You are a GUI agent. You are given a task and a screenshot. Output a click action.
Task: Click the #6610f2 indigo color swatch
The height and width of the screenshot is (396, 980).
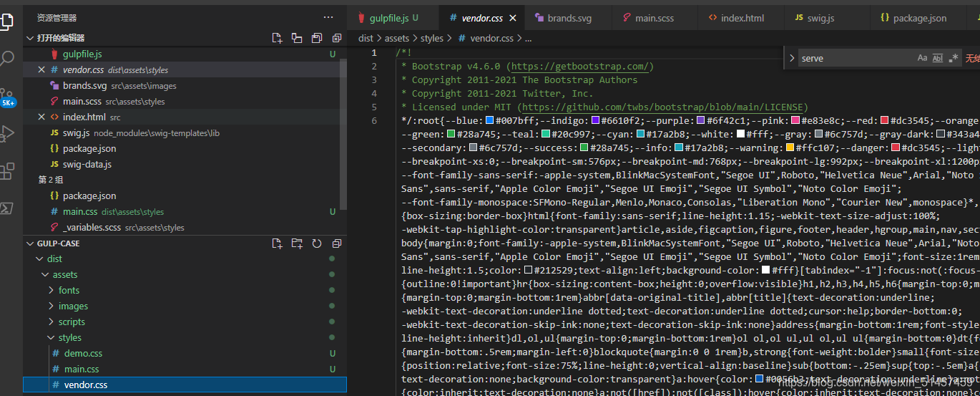(x=595, y=120)
